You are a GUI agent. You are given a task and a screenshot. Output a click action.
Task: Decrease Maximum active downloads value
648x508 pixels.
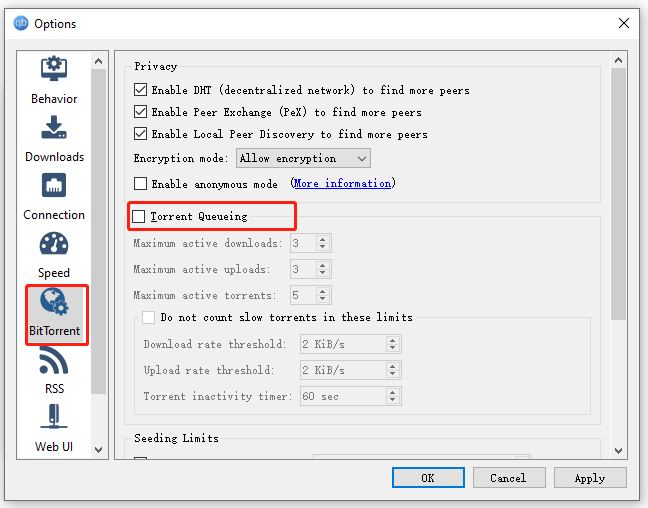click(x=323, y=247)
